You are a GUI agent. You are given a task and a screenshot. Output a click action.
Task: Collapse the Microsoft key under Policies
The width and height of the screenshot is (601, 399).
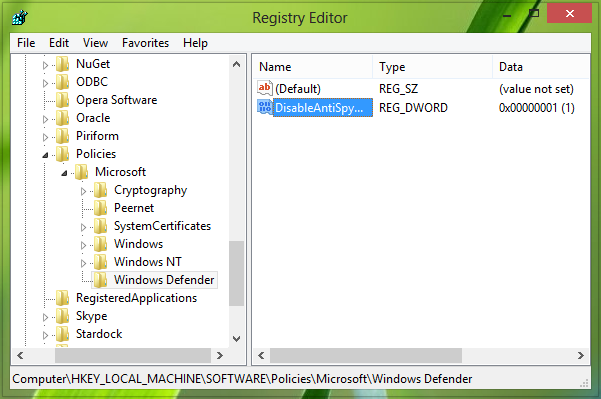[64, 173]
